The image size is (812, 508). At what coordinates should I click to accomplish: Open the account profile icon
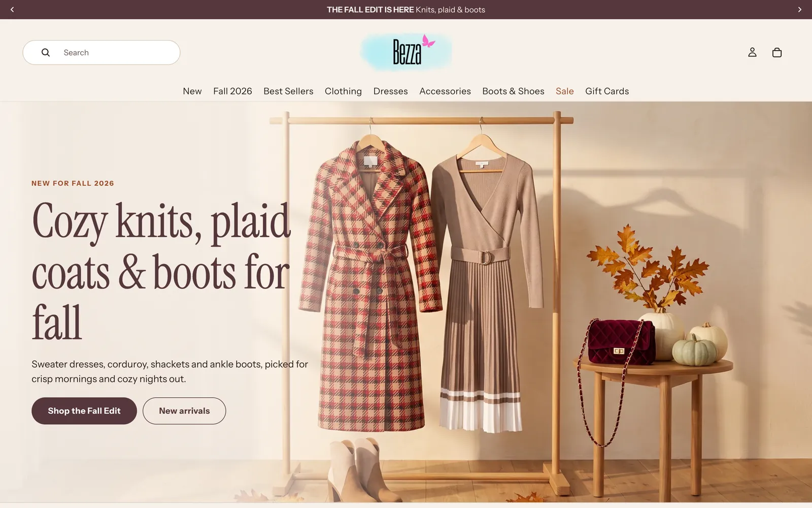(752, 52)
